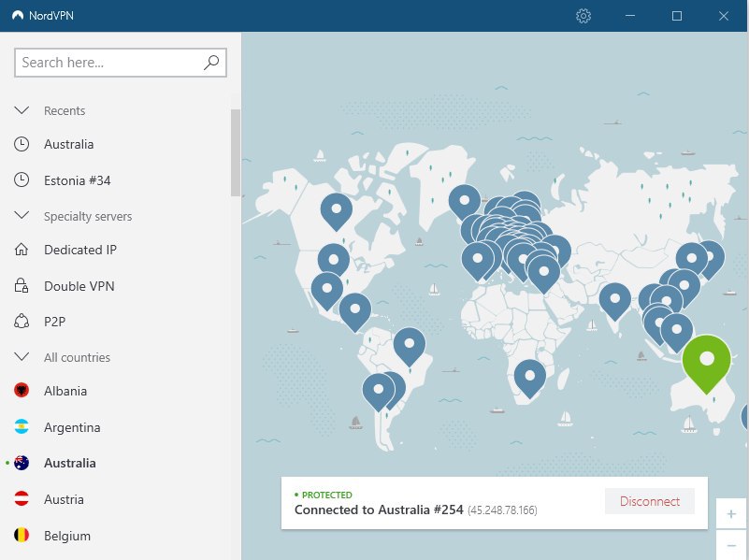The image size is (749, 560).
Task: Click the central United States pin
Action: coord(334,262)
